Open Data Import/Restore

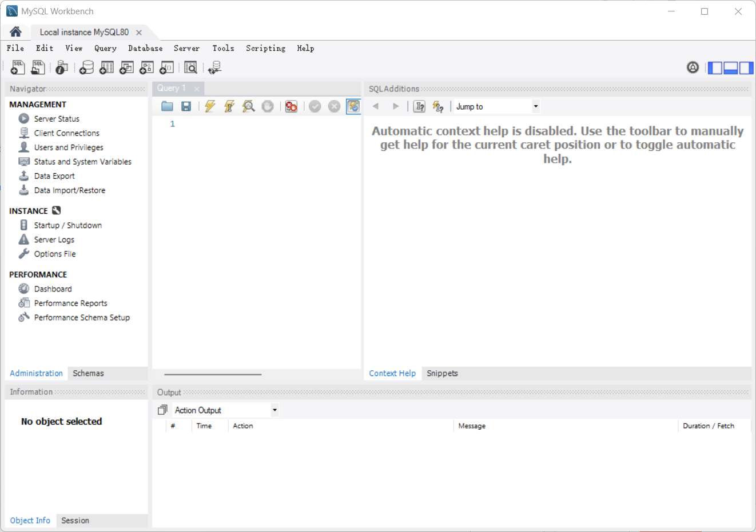point(70,190)
